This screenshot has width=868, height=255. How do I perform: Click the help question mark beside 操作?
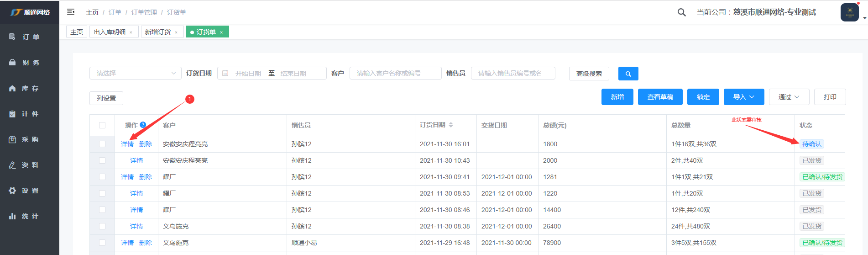[143, 125]
